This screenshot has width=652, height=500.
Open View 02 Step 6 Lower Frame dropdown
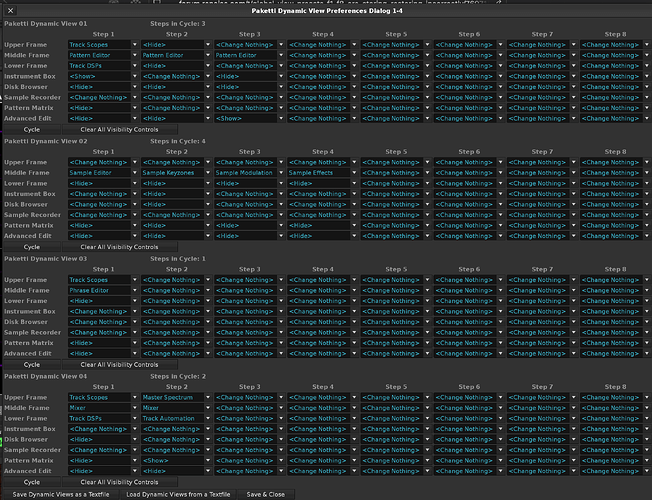pyautogui.click(x=469, y=183)
